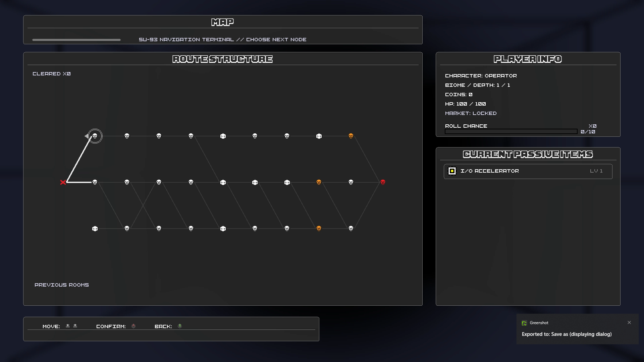Screen dimensions: 644x362
Task: Select the second dice node in middle row
Action: [x=255, y=182]
